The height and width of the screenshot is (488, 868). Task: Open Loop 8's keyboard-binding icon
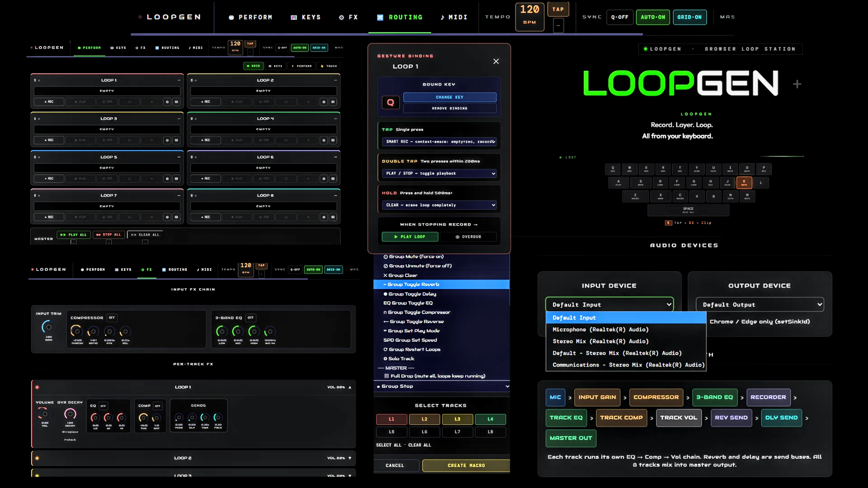(333, 217)
